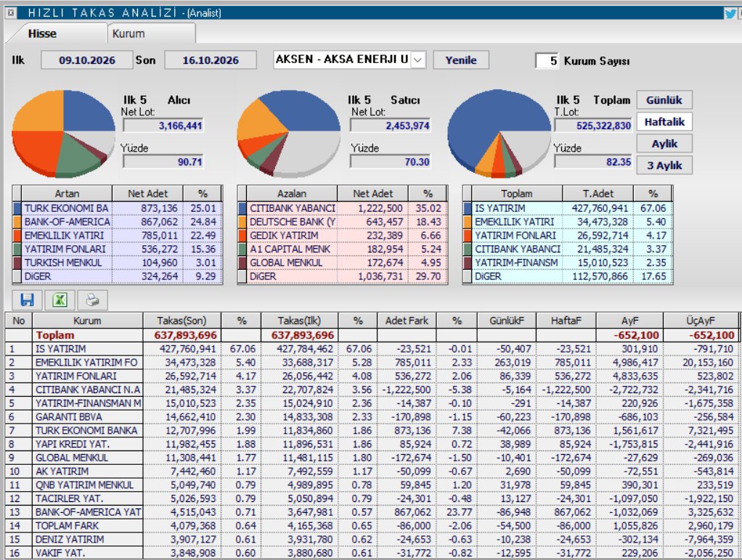Click the Azalan column header
742x560 pixels.
(x=292, y=194)
